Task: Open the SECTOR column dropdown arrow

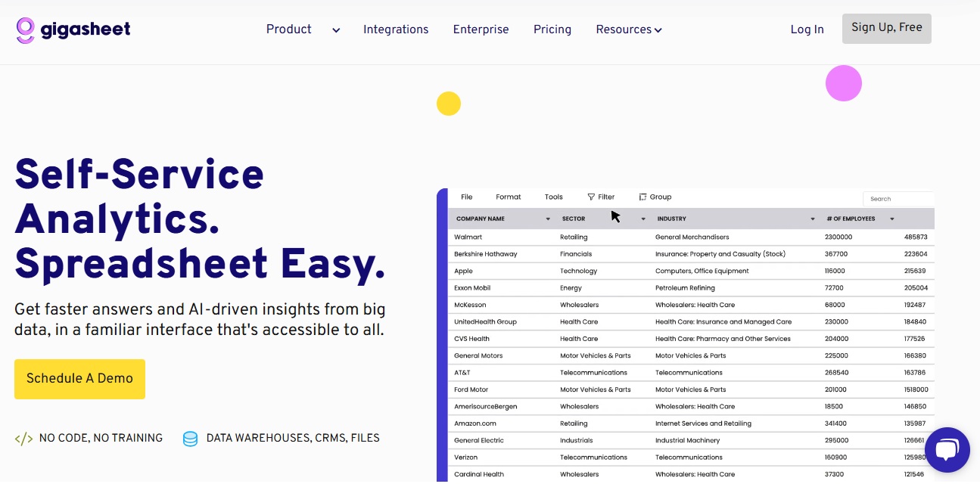Action: pos(643,219)
